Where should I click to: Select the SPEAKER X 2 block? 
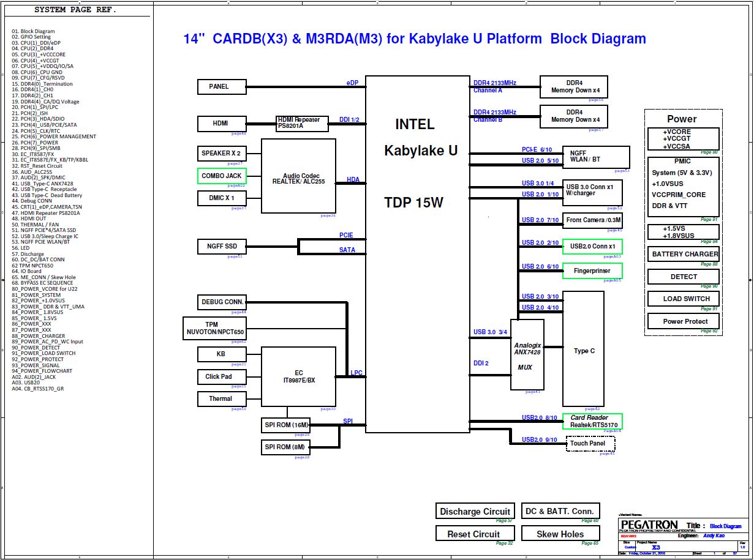(222, 153)
